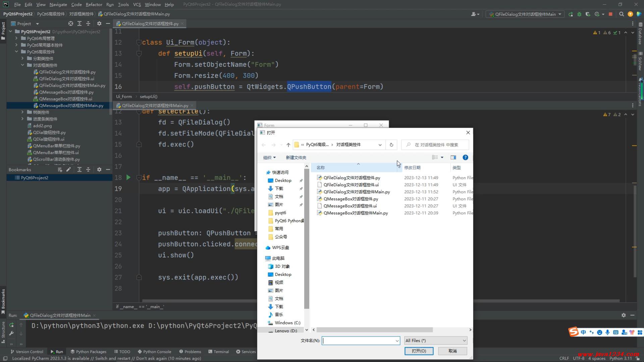This screenshot has width=644, height=362.
Task: Open user account icon in toolbar
Action: pos(475,14)
